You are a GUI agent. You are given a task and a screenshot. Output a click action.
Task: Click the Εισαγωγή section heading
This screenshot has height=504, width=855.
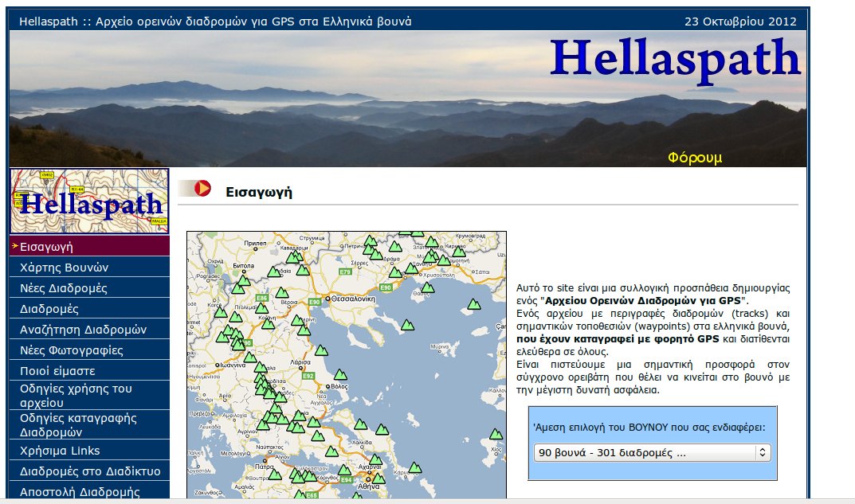point(259,192)
